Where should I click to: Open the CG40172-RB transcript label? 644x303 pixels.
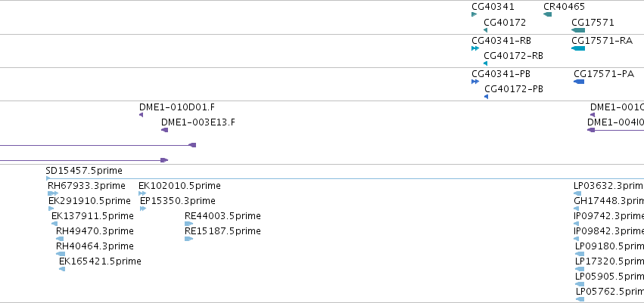click(513, 56)
